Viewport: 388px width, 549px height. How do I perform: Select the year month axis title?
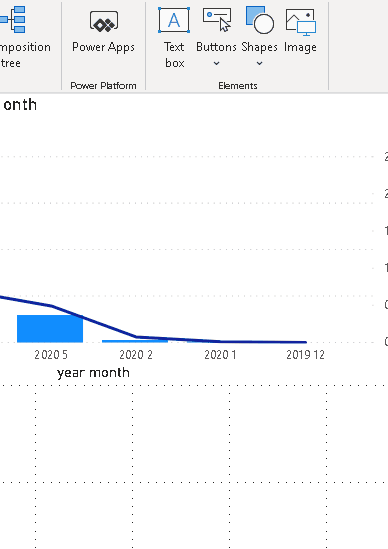pos(93,373)
